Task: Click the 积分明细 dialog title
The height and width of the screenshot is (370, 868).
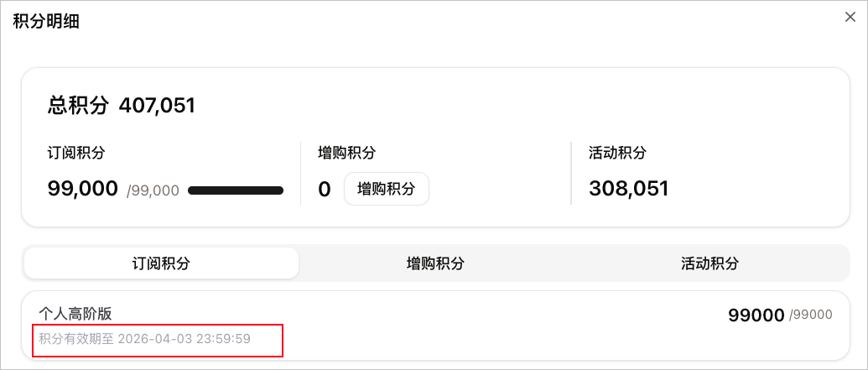Action: (x=46, y=22)
